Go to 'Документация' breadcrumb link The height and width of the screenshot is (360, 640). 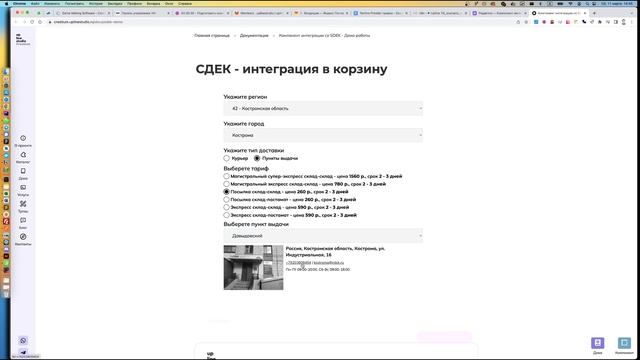click(x=254, y=36)
